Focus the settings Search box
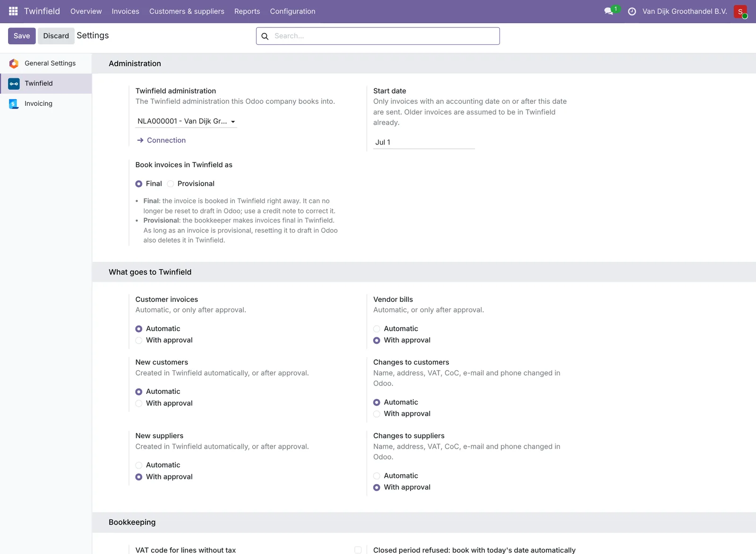 [378, 36]
